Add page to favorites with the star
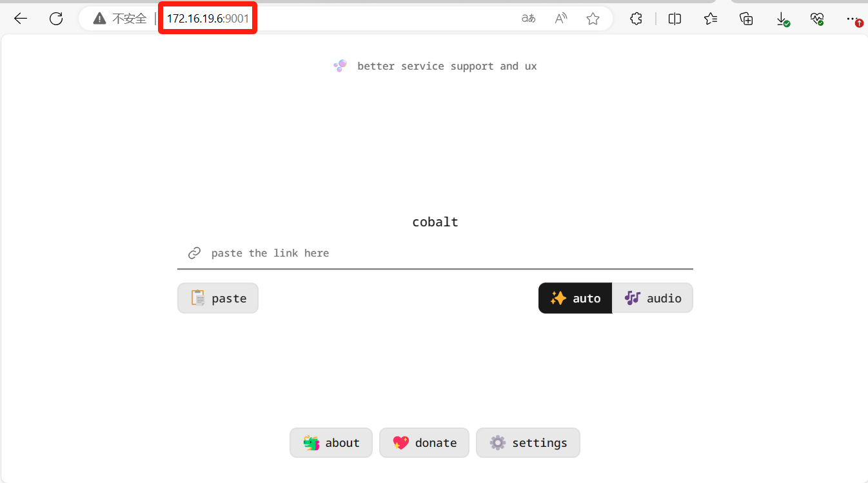This screenshot has height=483, width=868. click(593, 19)
